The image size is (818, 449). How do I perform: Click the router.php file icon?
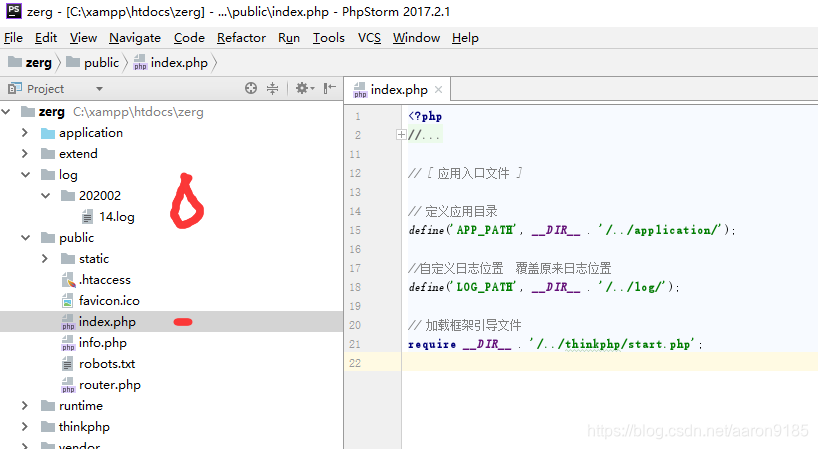pyautogui.click(x=68, y=385)
